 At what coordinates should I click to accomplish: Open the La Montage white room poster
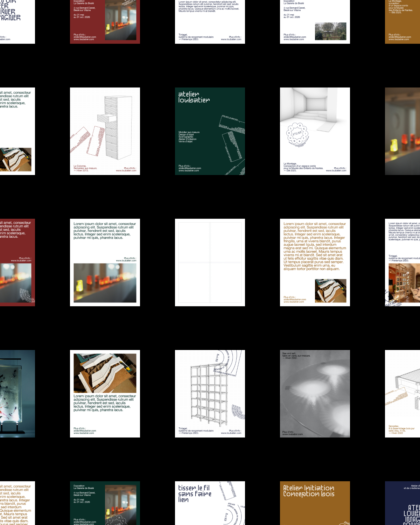coord(315,131)
